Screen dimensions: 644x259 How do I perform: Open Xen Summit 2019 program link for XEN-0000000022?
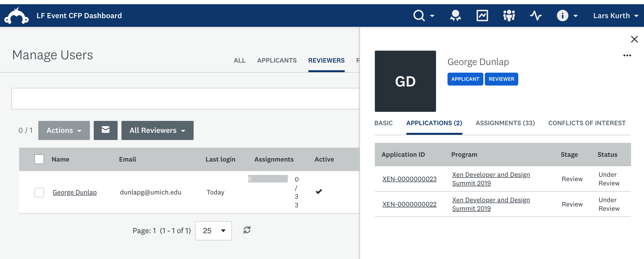pyautogui.click(x=491, y=204)
